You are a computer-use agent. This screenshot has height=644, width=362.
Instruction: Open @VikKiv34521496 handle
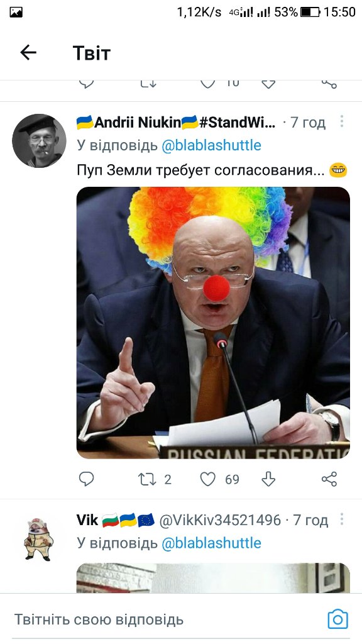220,520
